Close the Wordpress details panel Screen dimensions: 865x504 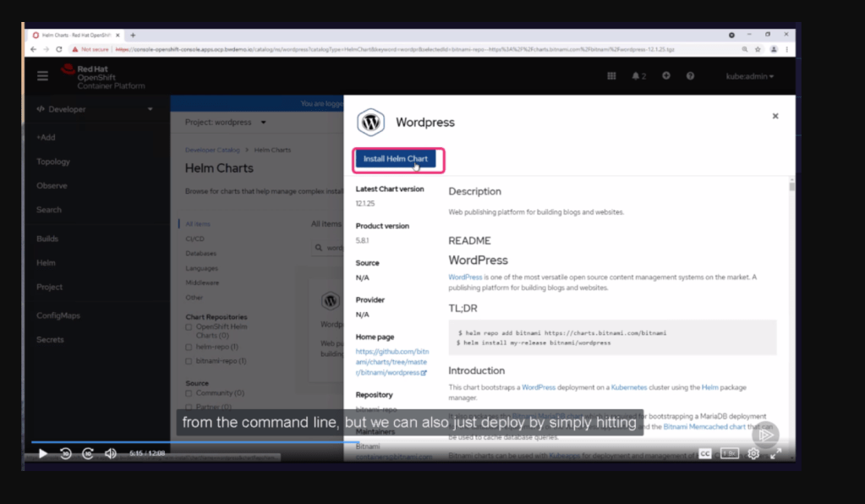pyautogui.click(x=775, y=117)
